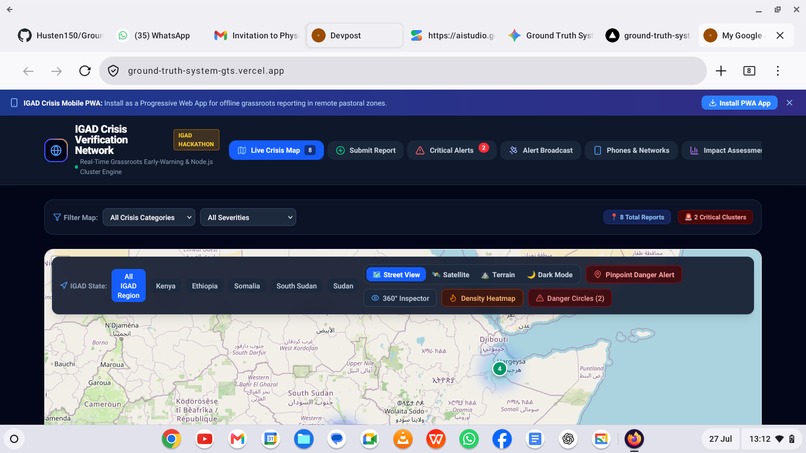Switch map to Street View
Image resolution: width=806 pixels, height=453 pixels.
pos(396,275)
